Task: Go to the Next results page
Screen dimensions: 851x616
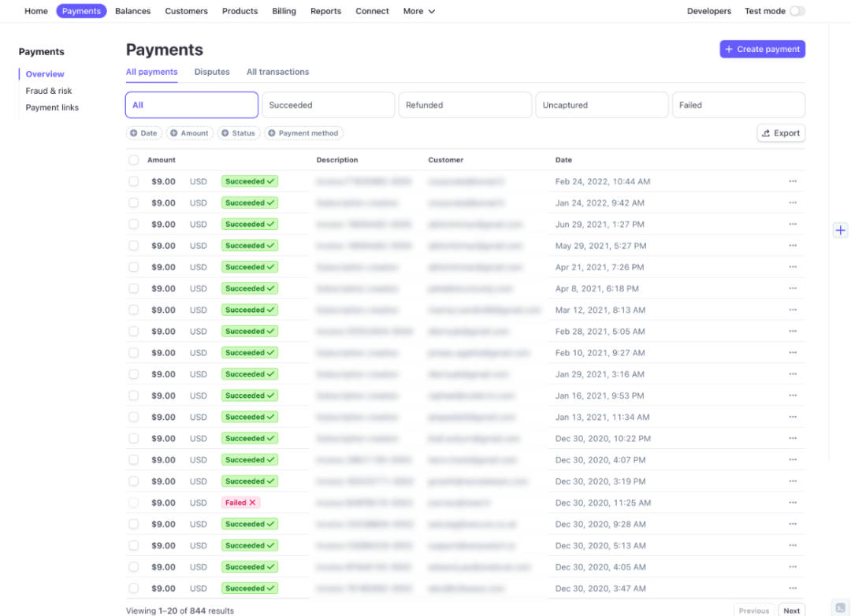Action: click(791, 610)
